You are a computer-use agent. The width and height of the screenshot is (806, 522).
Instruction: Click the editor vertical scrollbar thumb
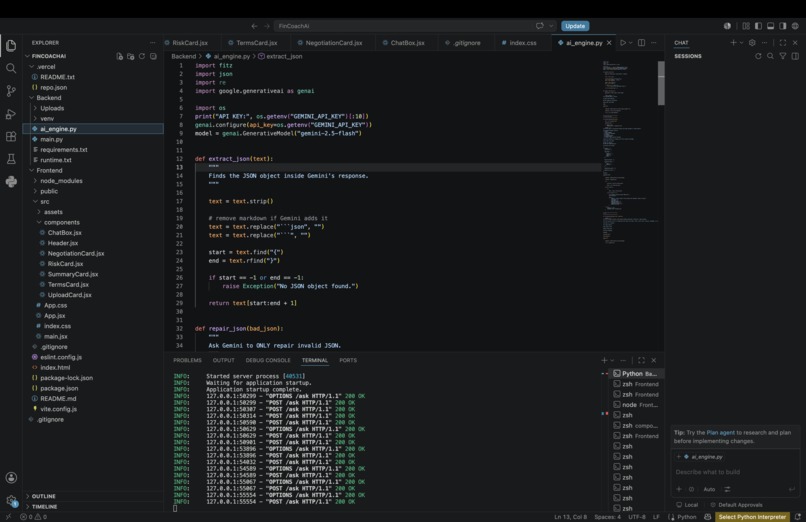pos(661,83)
